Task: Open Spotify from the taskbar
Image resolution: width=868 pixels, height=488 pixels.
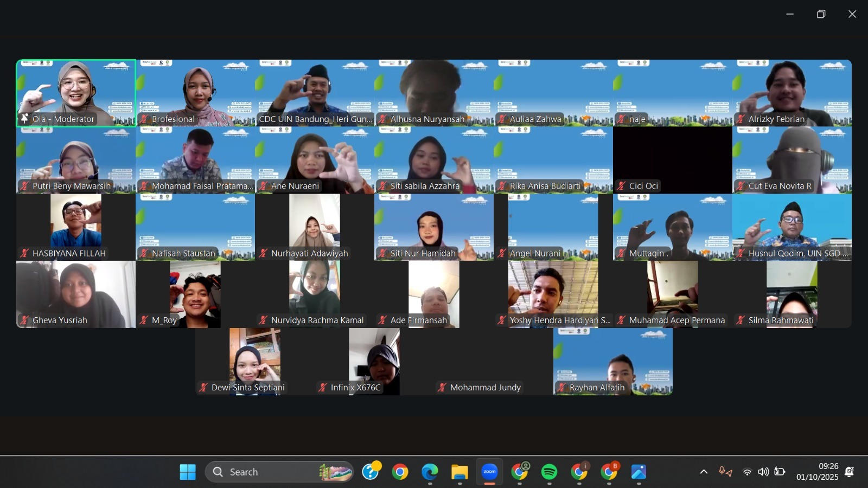Action: point(549,472)
